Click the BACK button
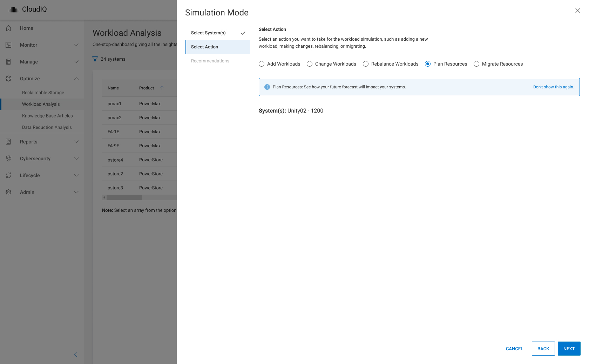This screenshot has width=589, height=364. click(x=543, y=349)
